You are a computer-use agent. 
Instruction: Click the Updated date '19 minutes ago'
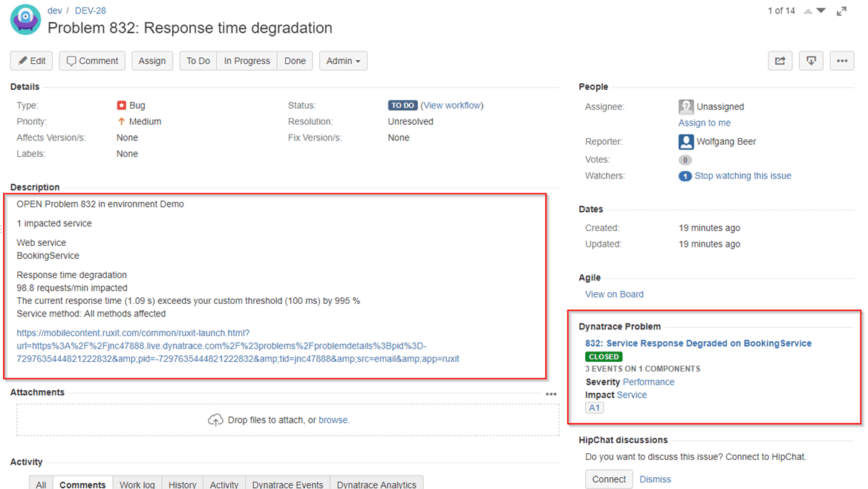point(709,244)
